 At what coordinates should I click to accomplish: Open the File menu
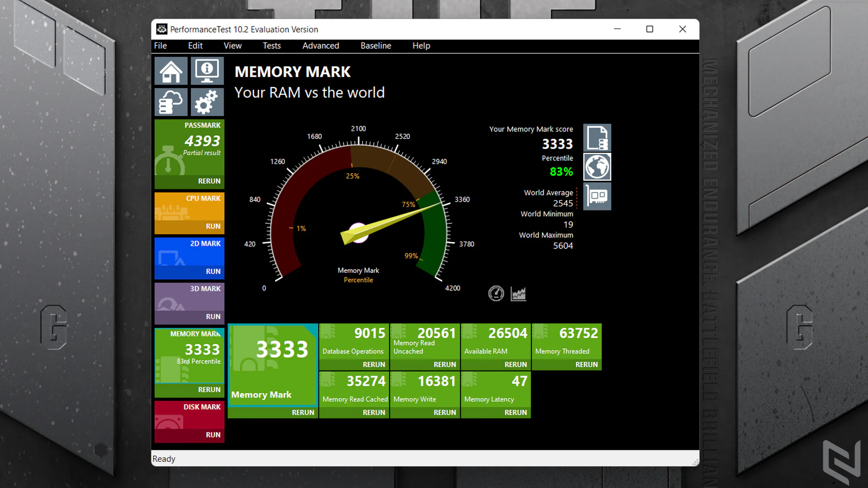point(160,46)
